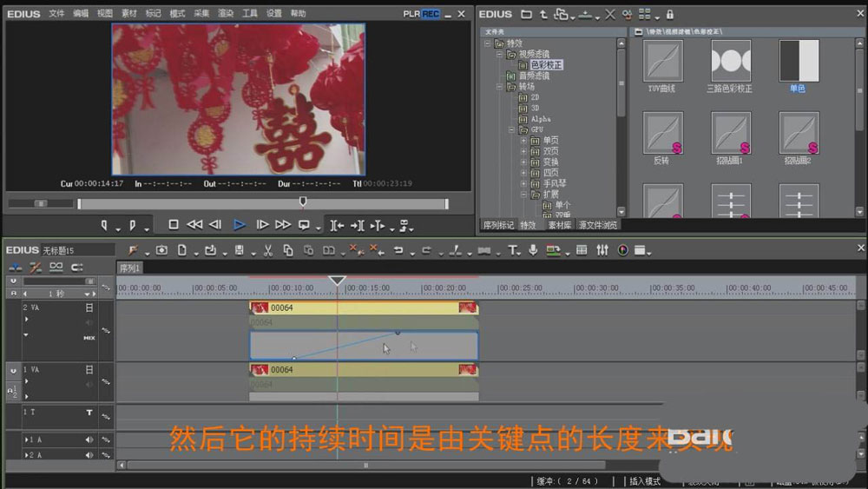This screenshot has width=868, height=489.
Task: Collapse the 特效 root folder in tree
Action: 488,43
